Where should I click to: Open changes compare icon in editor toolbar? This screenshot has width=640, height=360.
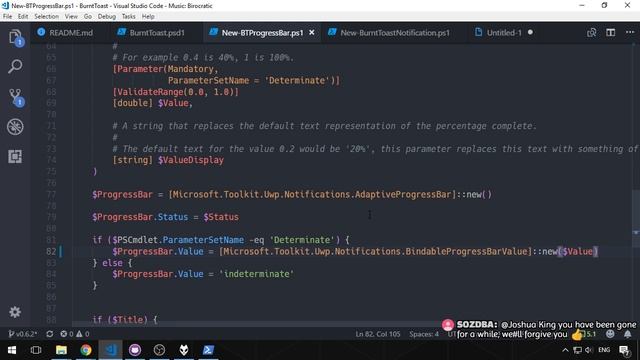coord(591,33)
